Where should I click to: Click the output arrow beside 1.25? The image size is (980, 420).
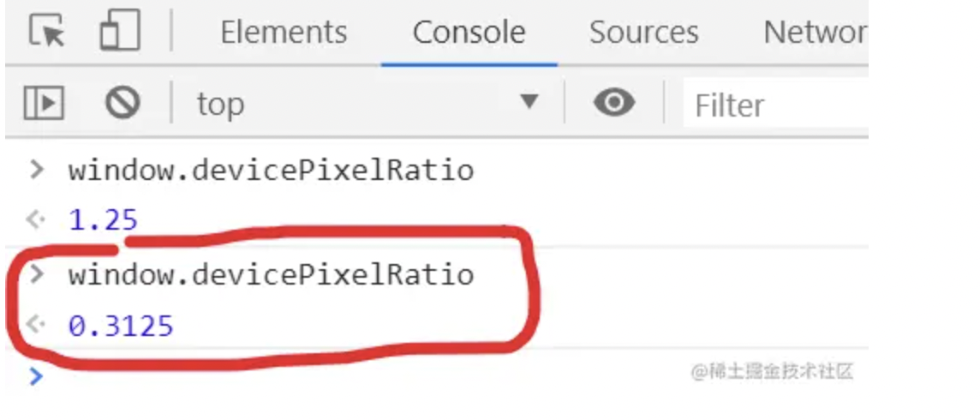pos(35,220)
